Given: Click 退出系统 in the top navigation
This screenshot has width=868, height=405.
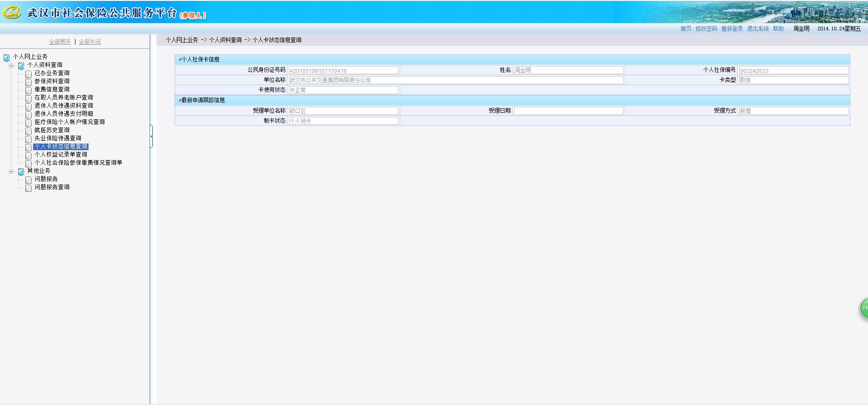Looking at the screenshot, I should coord(757,29).
